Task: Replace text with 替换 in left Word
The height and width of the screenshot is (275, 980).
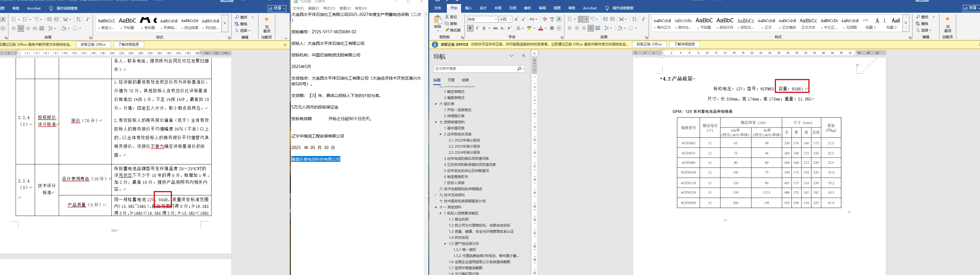Action: click(241, 24)
